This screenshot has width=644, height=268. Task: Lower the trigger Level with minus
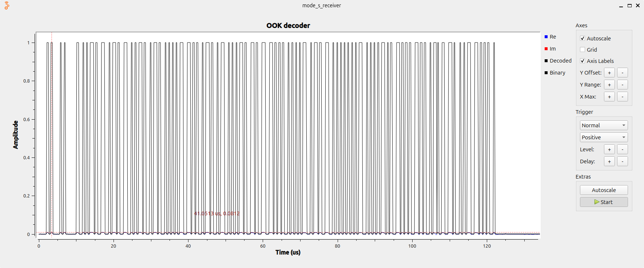(x=622, y=149)
